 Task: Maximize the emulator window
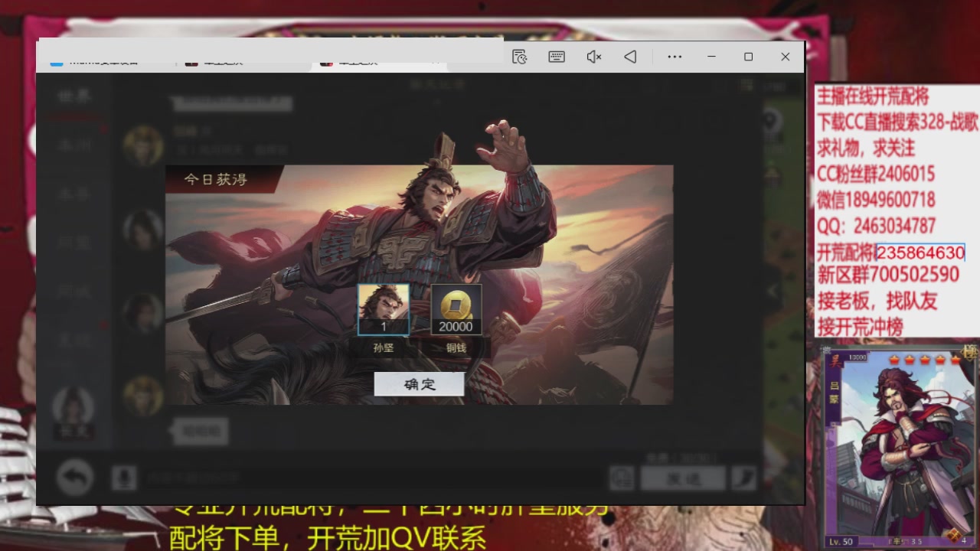[748, 57]
